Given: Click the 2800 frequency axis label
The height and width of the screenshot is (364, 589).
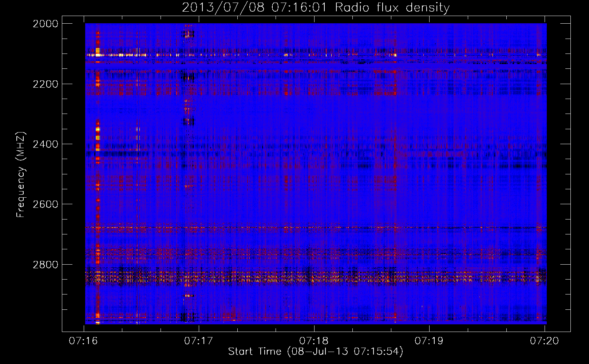Looking at the screenshot, I should pos(46,265).
